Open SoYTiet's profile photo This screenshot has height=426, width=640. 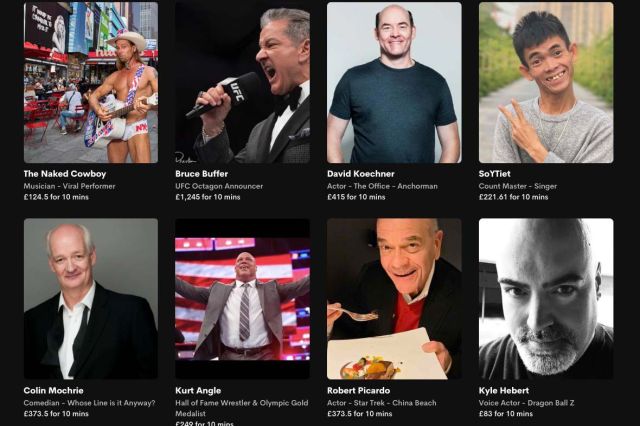point(546,82)
